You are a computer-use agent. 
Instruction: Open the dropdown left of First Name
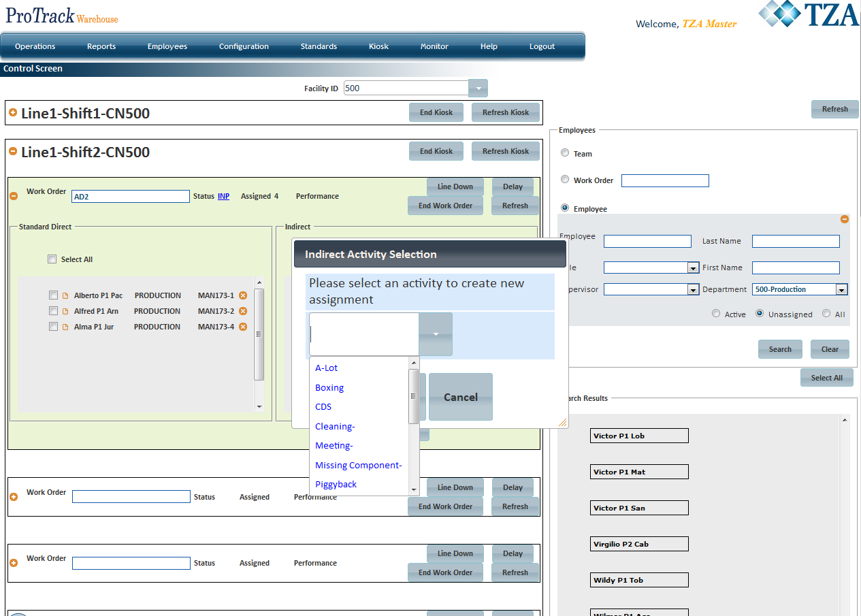[x=693, y=268]
